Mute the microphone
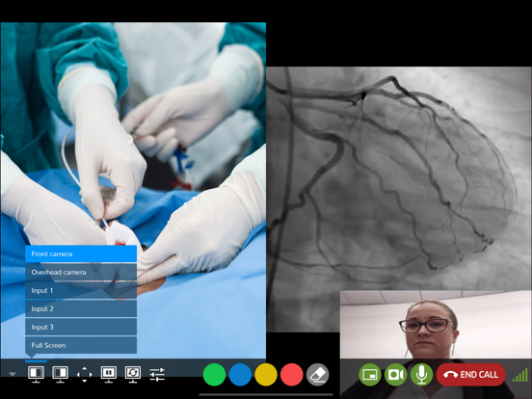The image size is (532, 399). (x=421, y=375)
